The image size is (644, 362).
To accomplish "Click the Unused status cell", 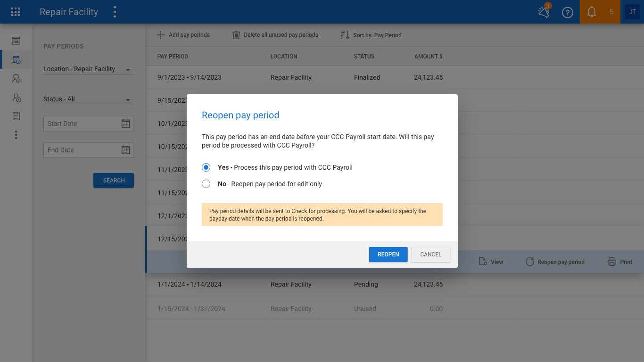I will coord(365,309).
